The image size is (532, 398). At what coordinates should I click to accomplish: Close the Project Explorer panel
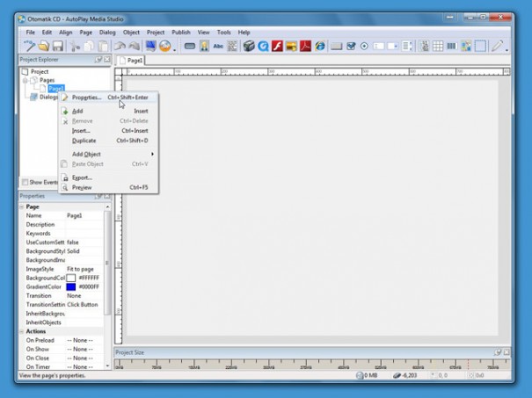[x=107, y=60]
